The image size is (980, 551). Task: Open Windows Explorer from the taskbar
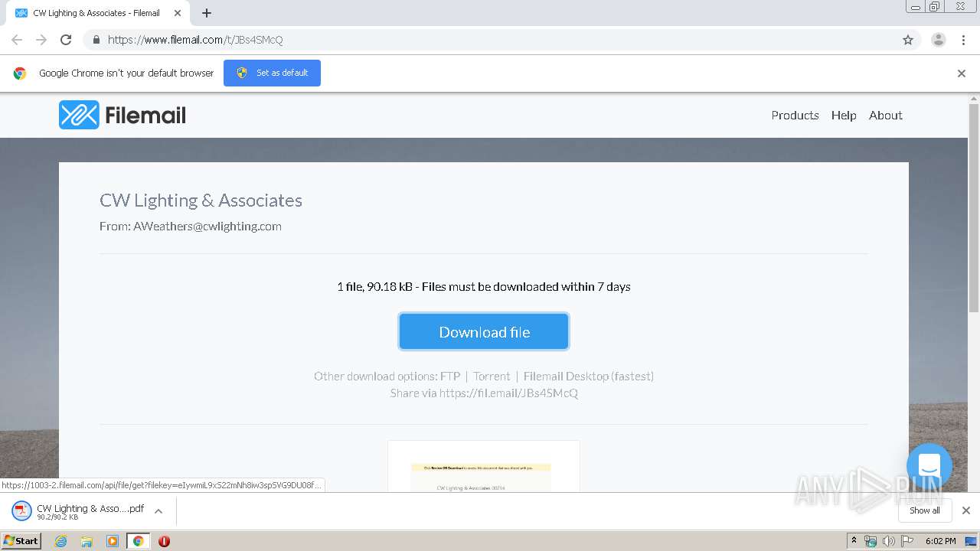[x=87, y=541]
